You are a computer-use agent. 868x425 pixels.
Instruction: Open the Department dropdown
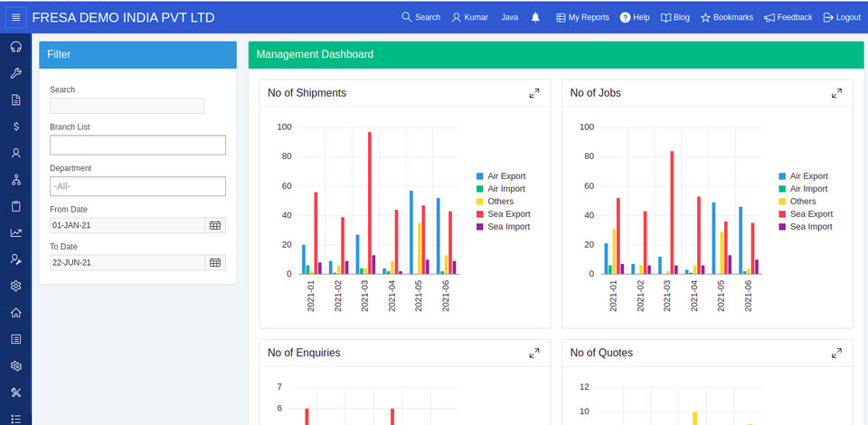point(137,186)
